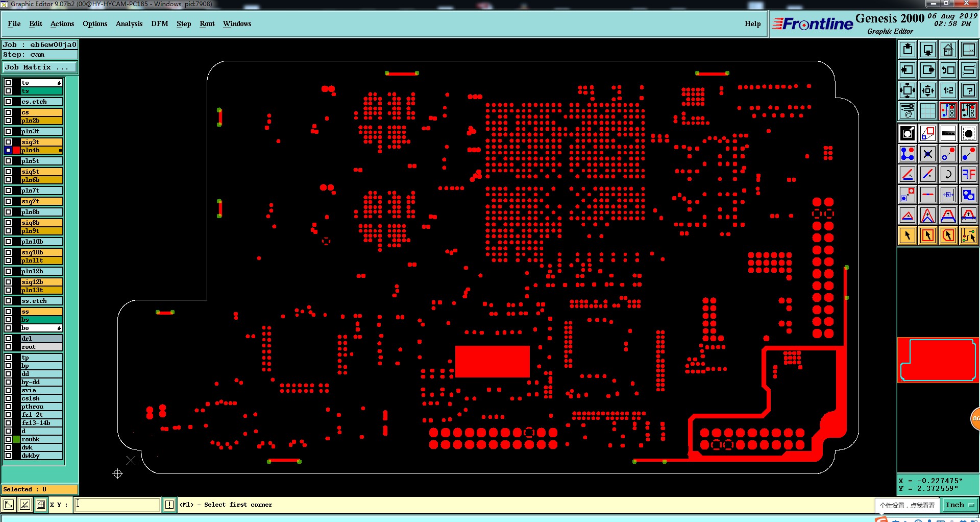Open the tools and palette settings icon
The image size is (980, 522).
[x=908, y=110]
